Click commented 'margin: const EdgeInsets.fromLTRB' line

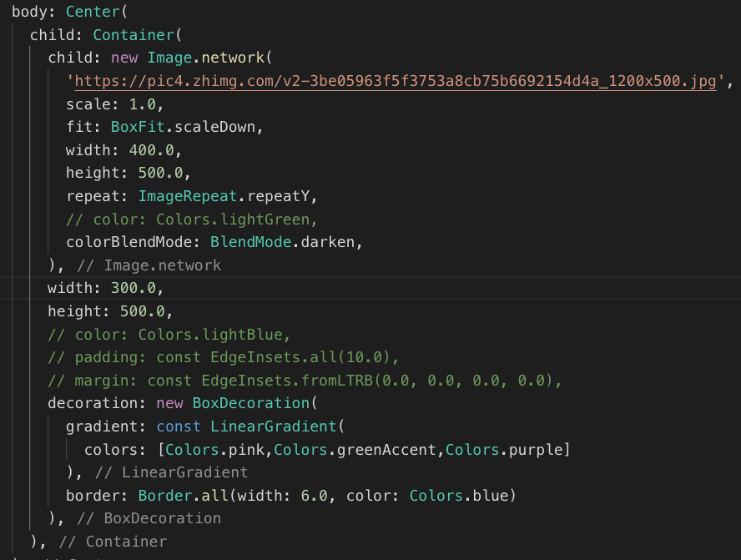[x=305, y=381]
